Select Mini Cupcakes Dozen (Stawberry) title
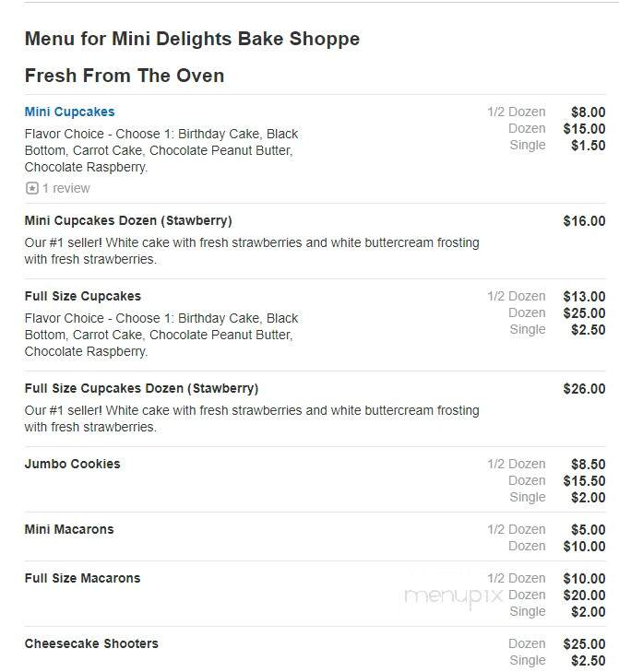This screenshot has width=619, height=672. tap(128, 220)
